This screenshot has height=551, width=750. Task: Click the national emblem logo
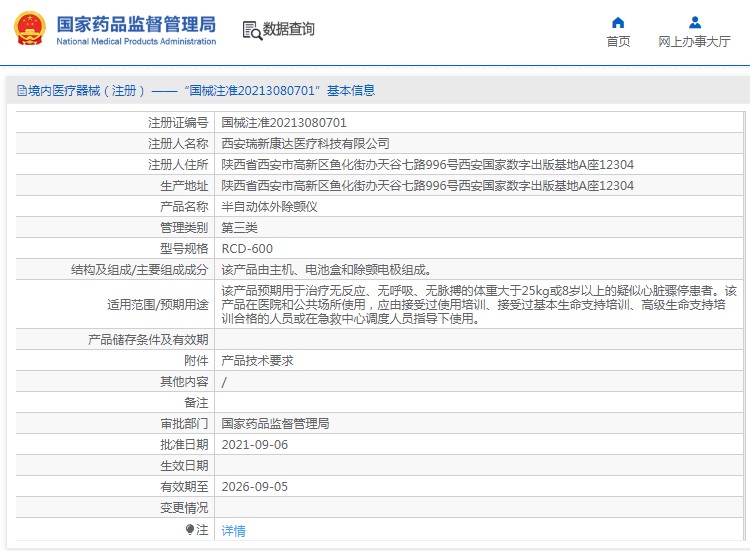[30, 28]
